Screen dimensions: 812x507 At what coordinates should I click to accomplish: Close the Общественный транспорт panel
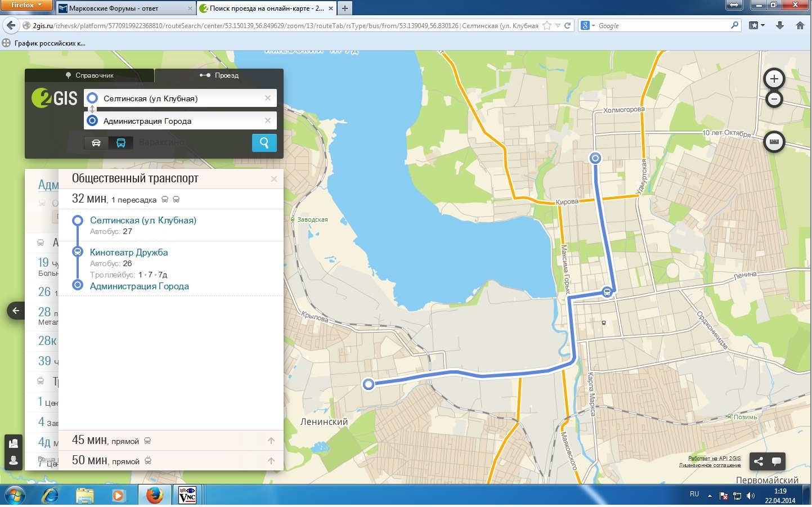(274, 179)
